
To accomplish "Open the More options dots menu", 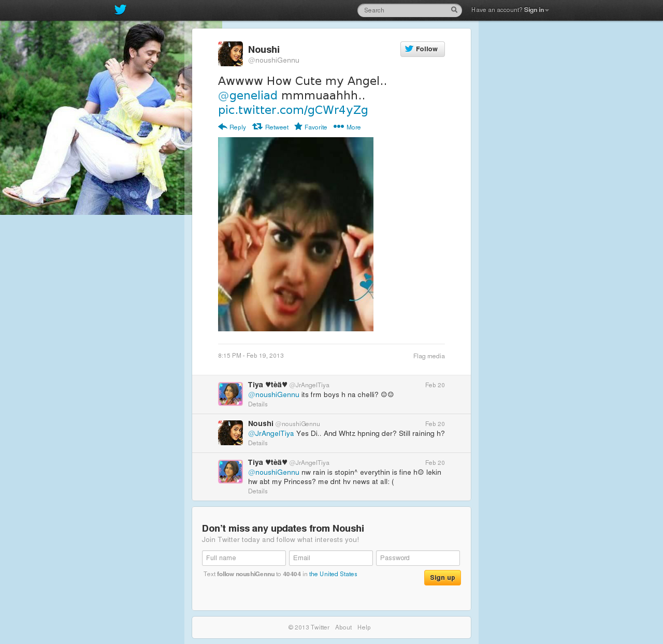I will pos(339,127).
